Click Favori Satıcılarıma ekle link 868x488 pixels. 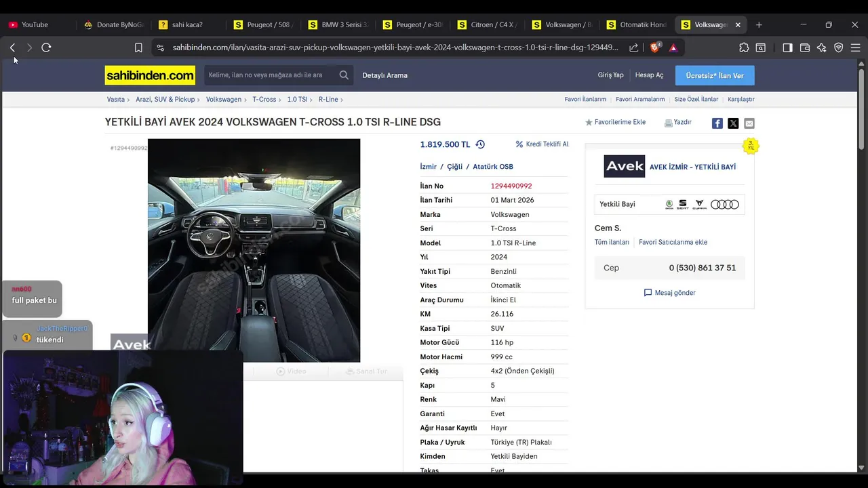pyautogui.click(x=673, y=242)
